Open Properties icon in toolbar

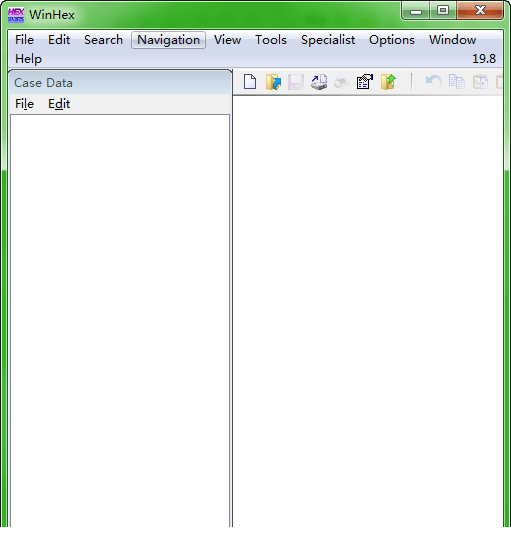tap(365, 82)
